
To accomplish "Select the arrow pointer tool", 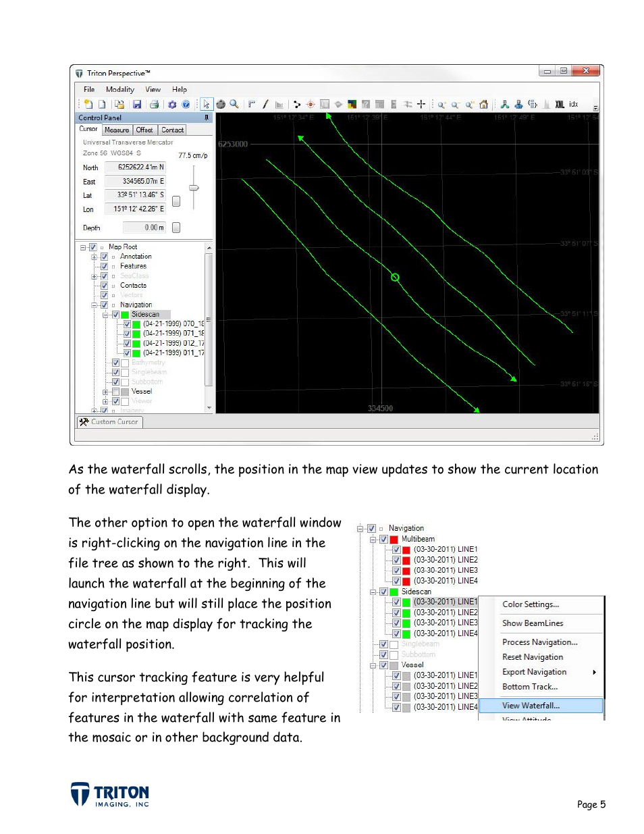I will tap(206, 104).
